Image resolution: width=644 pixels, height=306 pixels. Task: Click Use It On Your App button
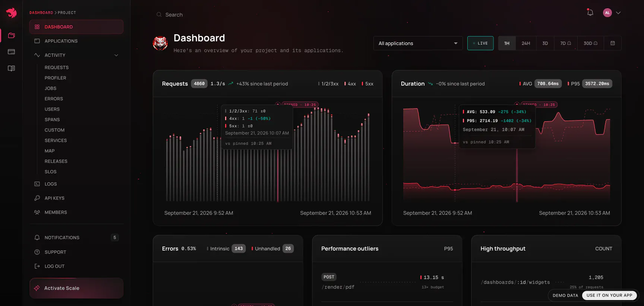click(x=609, y=295)
